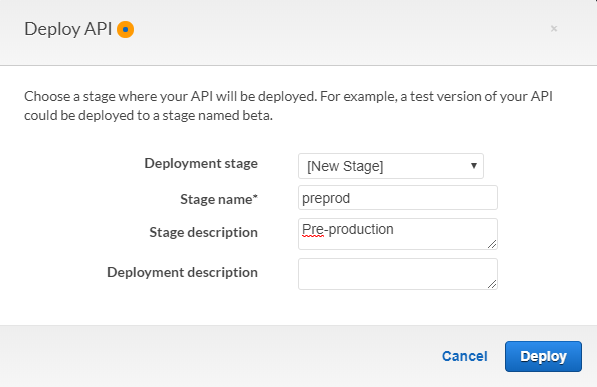597x387 pixels.
Task: Click the Cancel link
Action: click(x=465, y=356)
